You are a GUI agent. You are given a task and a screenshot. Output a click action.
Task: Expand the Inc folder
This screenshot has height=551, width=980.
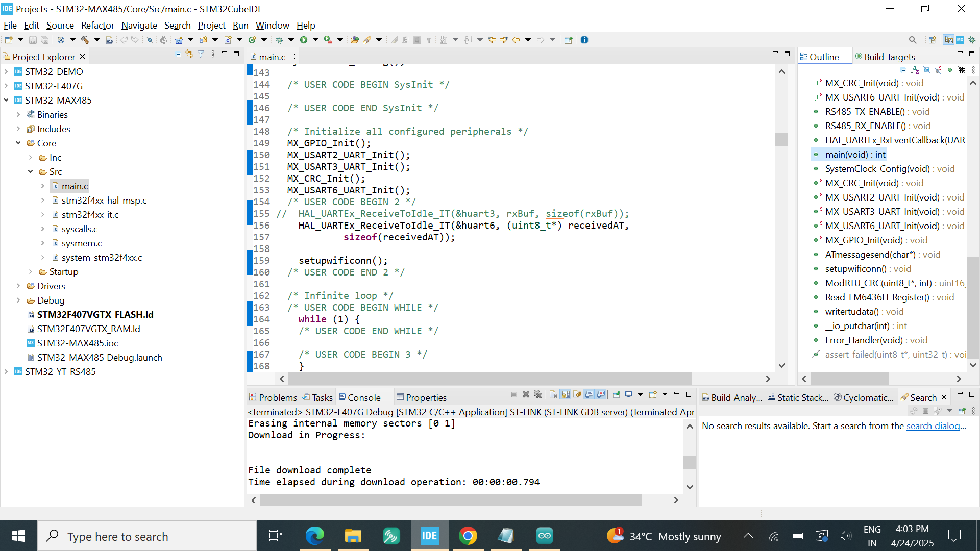coord(31,158)
